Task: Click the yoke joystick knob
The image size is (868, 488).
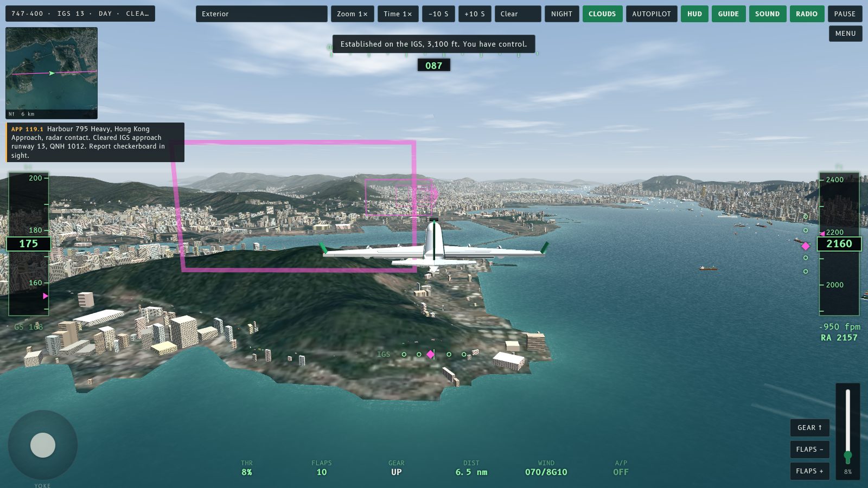Action: (x=43, y=445)
